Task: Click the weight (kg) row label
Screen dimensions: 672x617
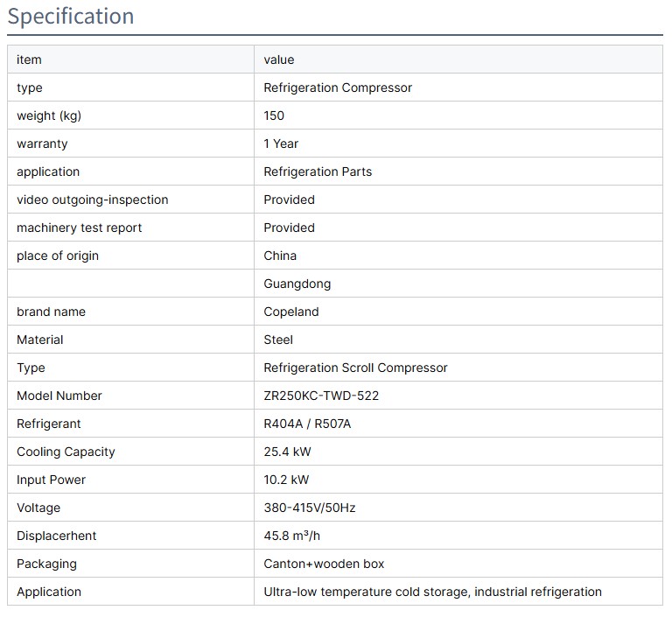Action: coord(49,116)
